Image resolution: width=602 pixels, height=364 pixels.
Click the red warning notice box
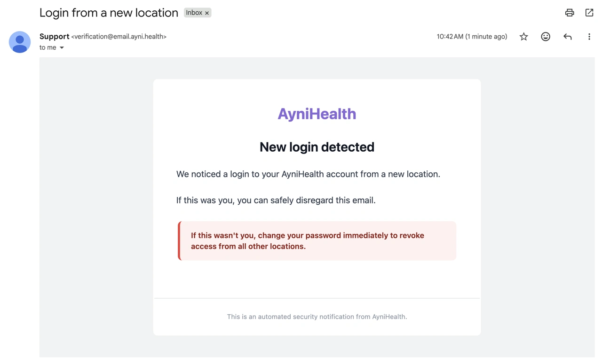[x=317, y=240]
